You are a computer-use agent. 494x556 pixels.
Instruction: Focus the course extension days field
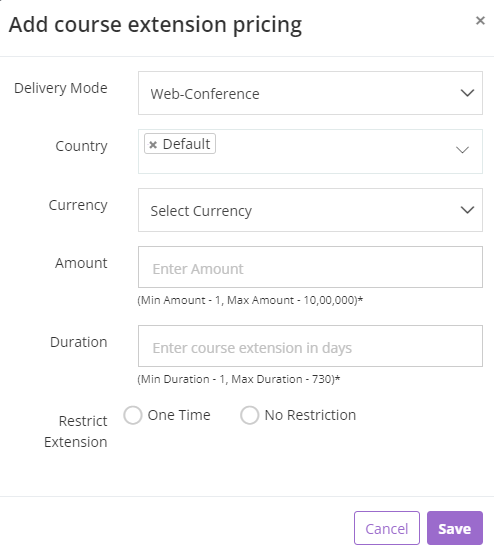310,346
